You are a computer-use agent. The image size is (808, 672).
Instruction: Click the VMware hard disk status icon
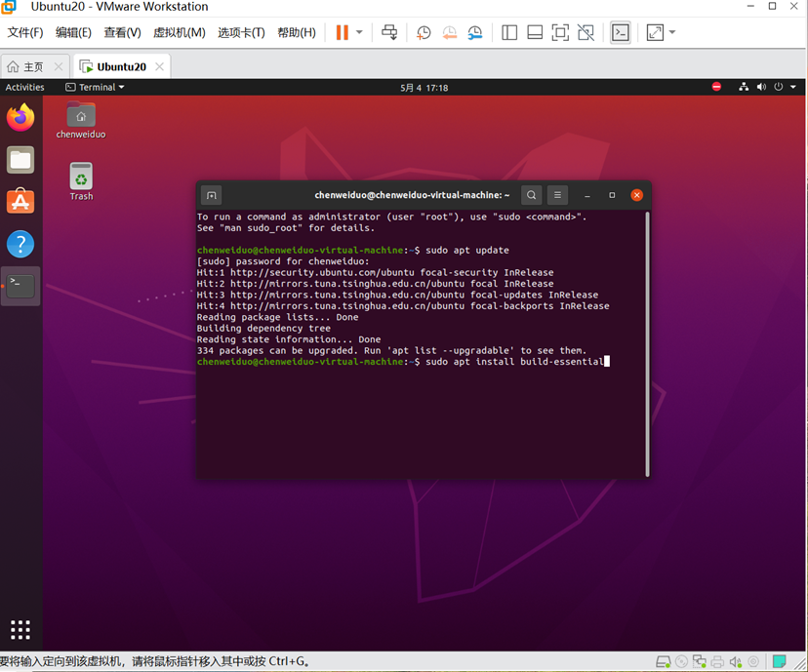coord(664,661)
